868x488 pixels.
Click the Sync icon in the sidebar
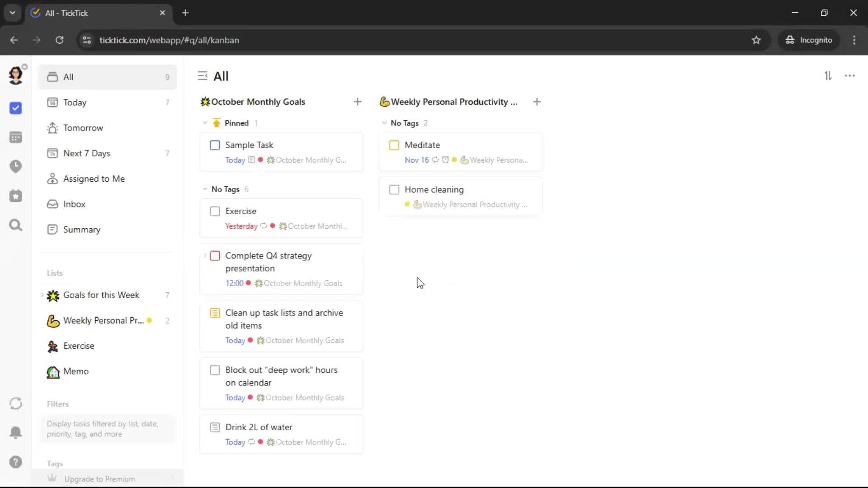click(x=15, y=403)
